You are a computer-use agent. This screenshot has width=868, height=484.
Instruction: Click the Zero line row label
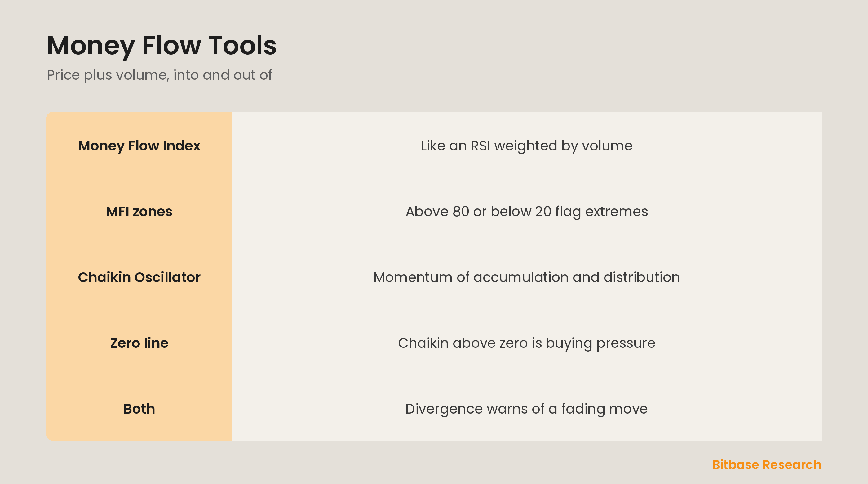coord(139,343)
